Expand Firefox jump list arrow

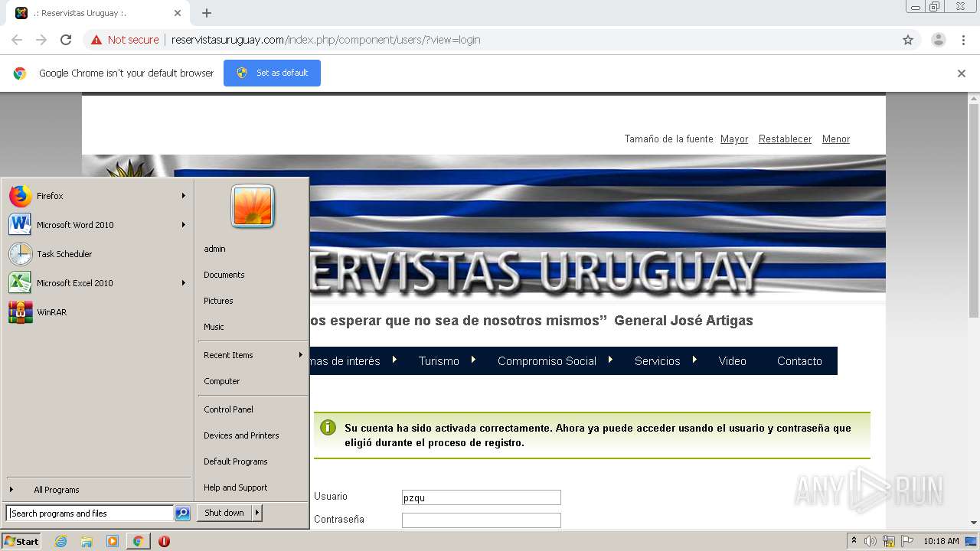coord(184,196)
